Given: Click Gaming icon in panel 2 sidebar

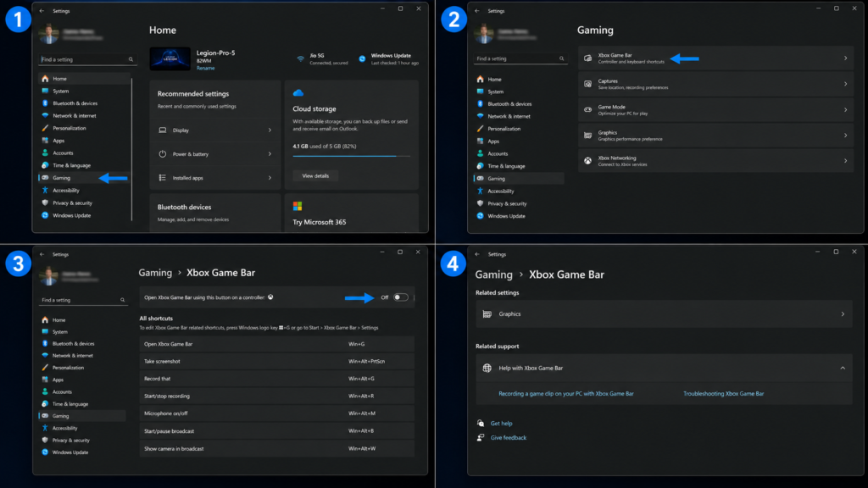Looking at the screenshot, I should point(481,178).
